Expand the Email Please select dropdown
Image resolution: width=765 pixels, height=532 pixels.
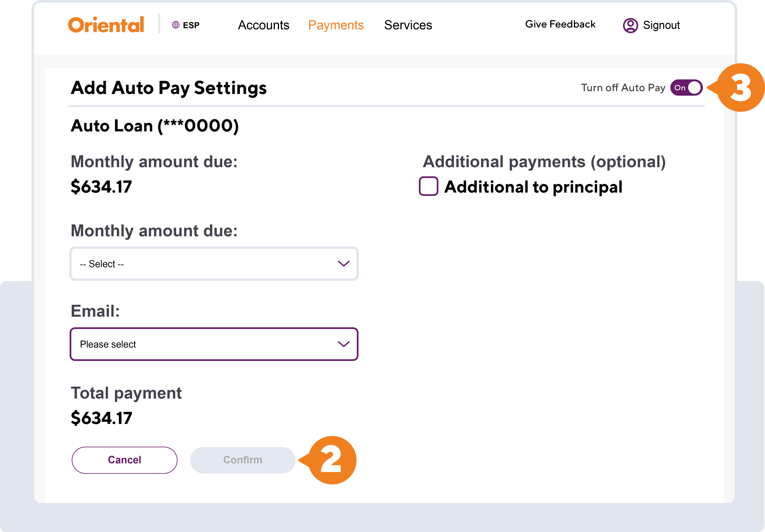214,344
